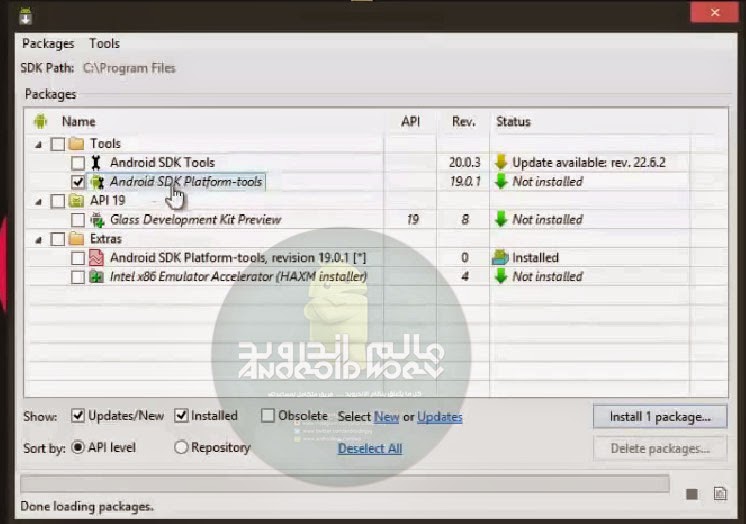Viewport: 746px width, 524px height.
Task: Check the API 19 group checkbox
Action: pos(58,201)
